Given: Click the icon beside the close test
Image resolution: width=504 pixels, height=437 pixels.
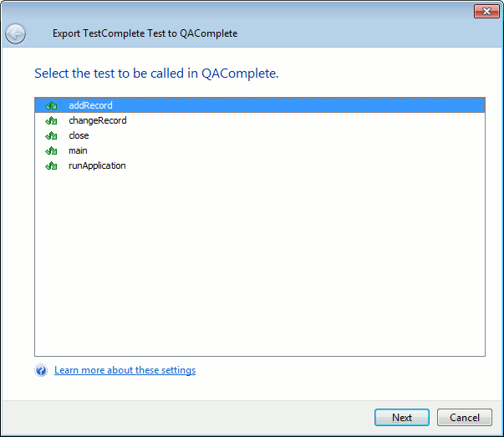Looking at the screenshot, I should click(51, 135).
